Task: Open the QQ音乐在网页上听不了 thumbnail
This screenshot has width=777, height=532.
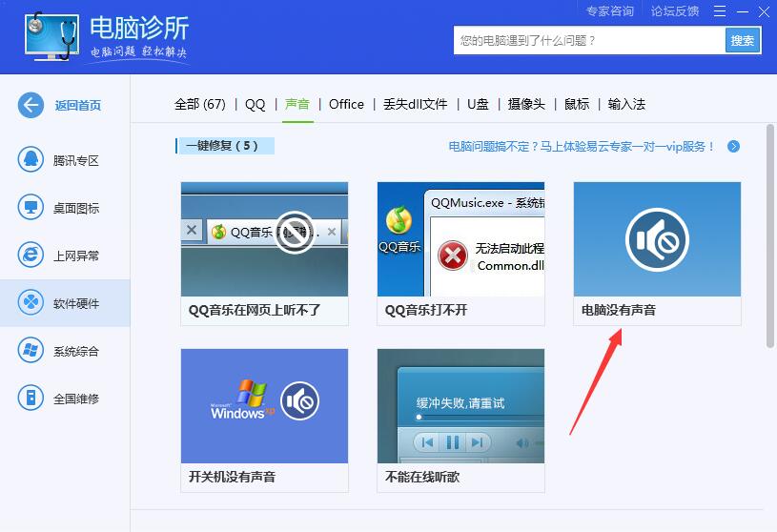Action: pos(265,239)
